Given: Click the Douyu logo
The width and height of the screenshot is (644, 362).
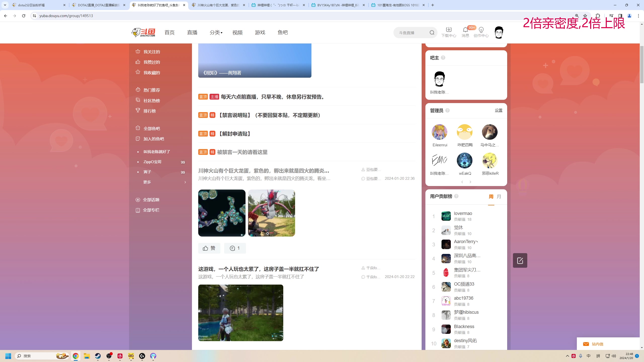Looking at the screenshot, I should coord(143,32).
